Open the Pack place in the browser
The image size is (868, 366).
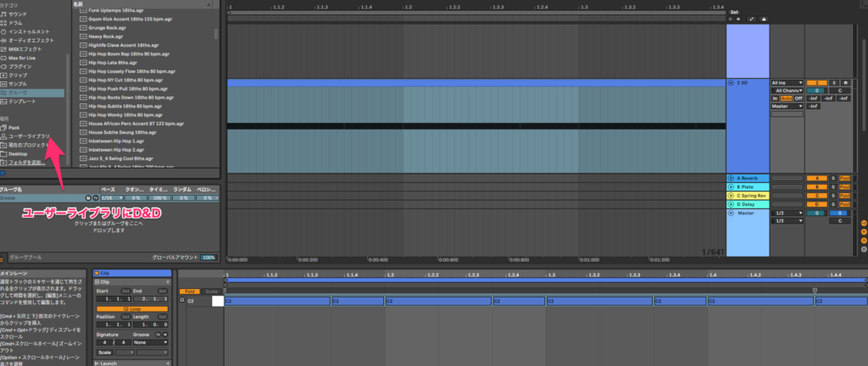tap(14, 126)
